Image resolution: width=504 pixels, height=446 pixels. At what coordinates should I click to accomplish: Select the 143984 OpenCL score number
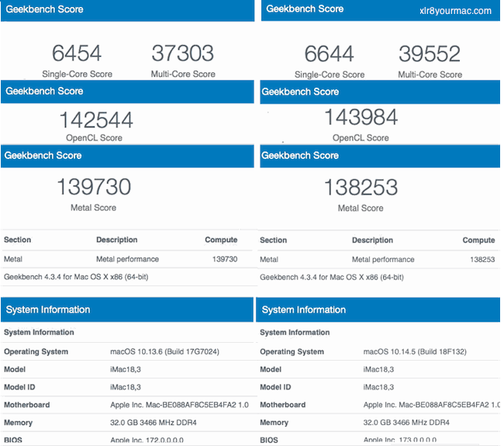(x=361, y=117)
